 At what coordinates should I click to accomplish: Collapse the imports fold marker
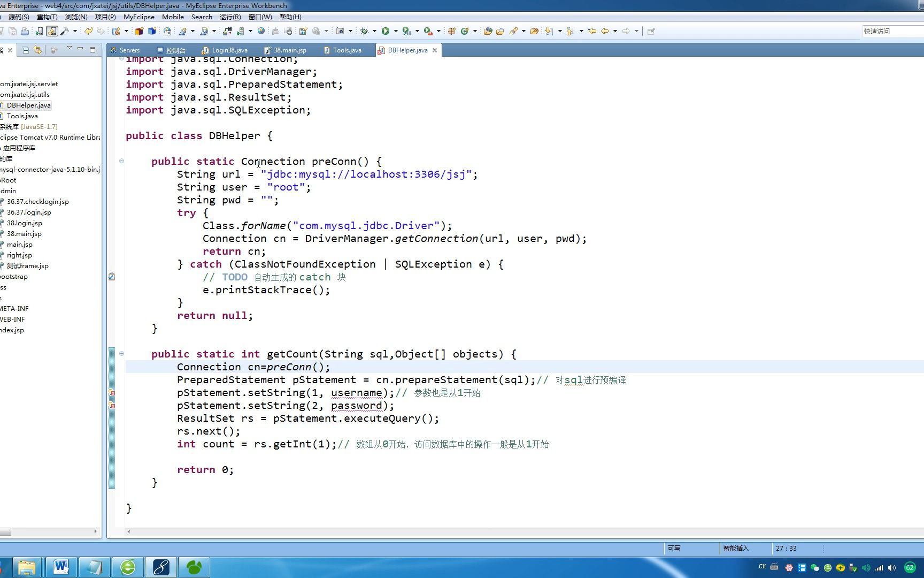[121, 58]
